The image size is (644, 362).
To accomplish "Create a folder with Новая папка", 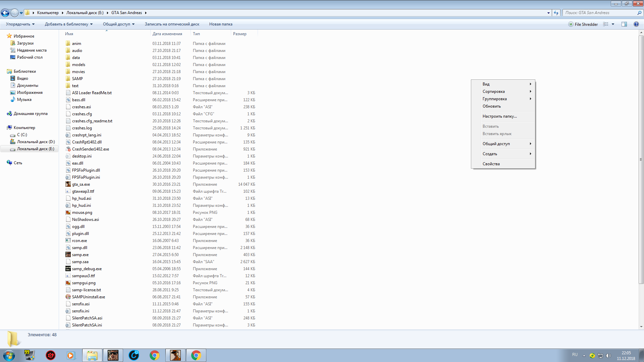I will [221, 24].
